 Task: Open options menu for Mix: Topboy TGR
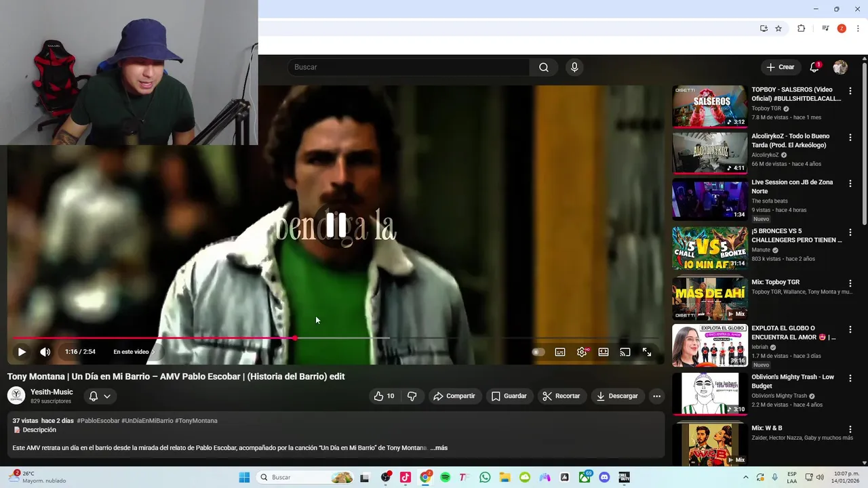(850, 283)
